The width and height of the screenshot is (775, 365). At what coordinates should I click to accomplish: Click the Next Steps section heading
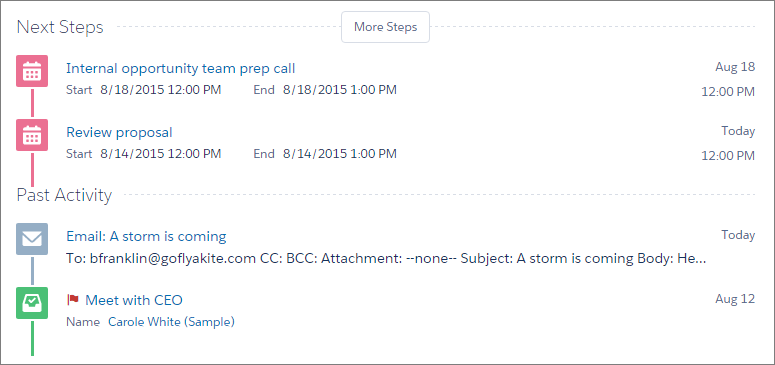coord(60,27)
